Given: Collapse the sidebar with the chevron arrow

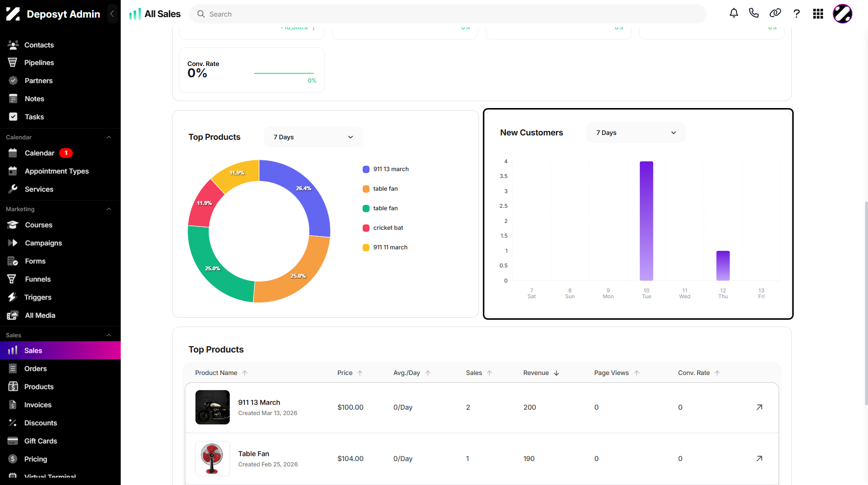Looking at the screenshot, I should tap(112, 14).
